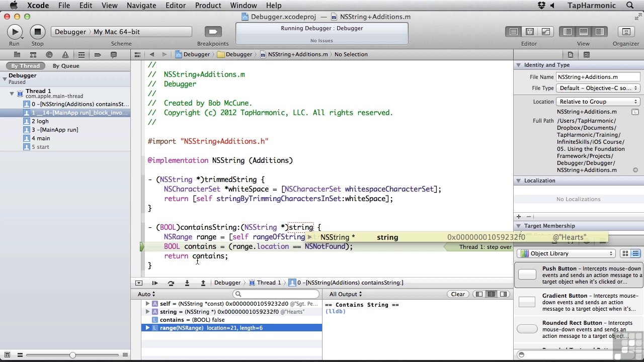The image size is (644, 362).
Task: Click the No Selection jump bar item
Action: [x=351, y=54]
